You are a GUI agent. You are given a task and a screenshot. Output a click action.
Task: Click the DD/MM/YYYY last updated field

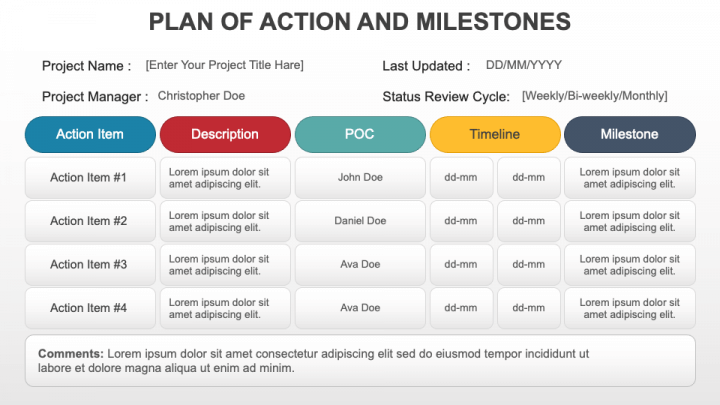524,65
